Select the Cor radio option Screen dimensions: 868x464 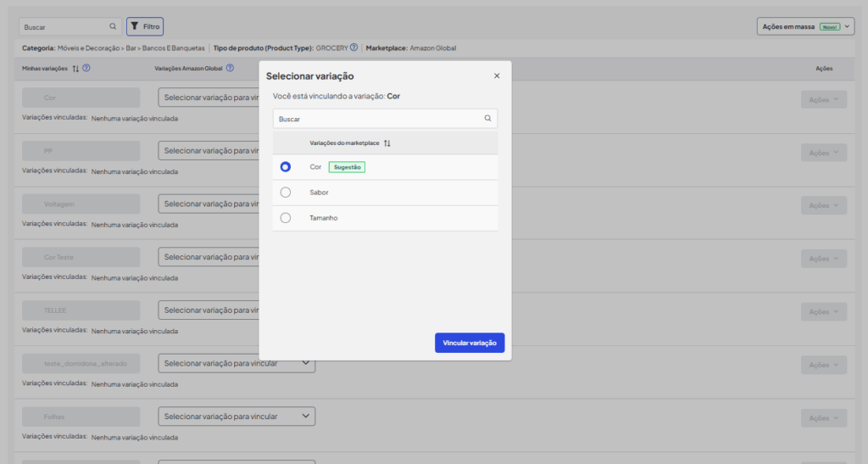(x=286, y=167)
